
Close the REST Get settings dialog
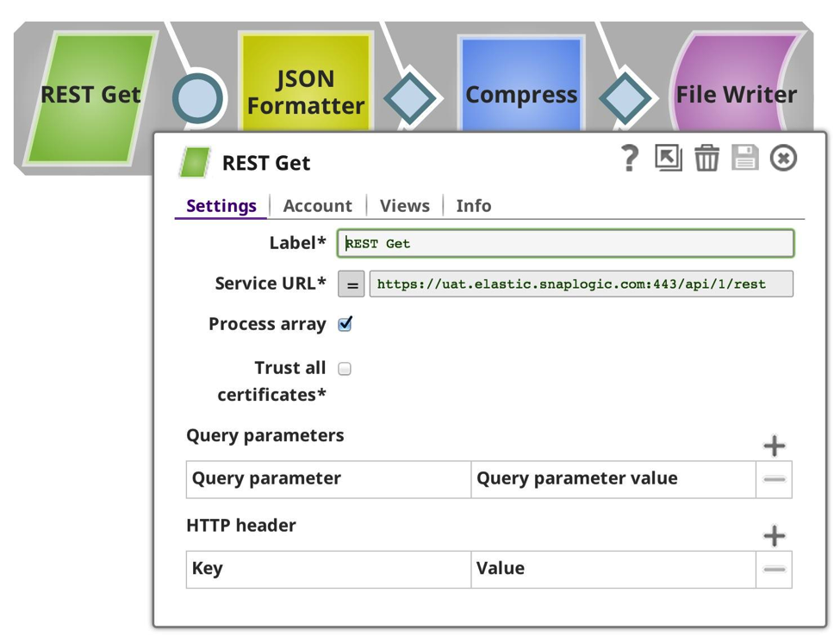pos(783,158)
